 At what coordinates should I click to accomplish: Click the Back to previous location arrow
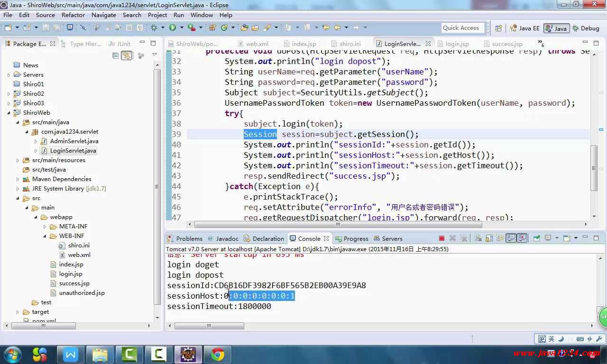click(x=337, y=27)
